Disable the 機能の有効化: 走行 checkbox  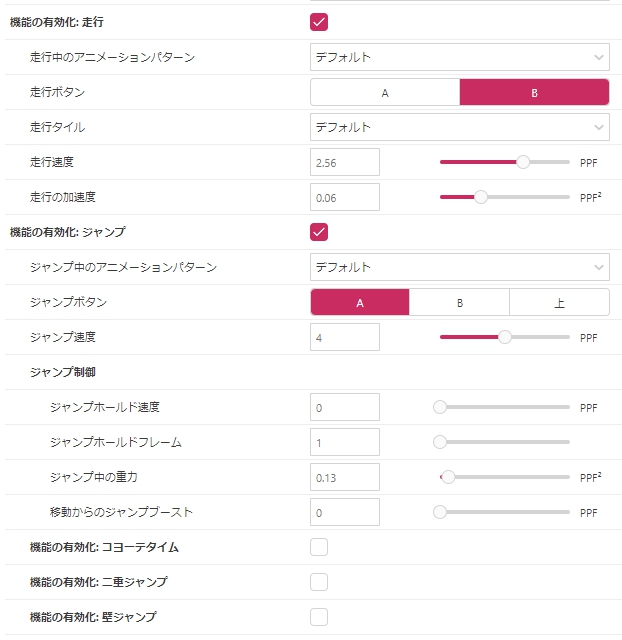tap(319, 22)
